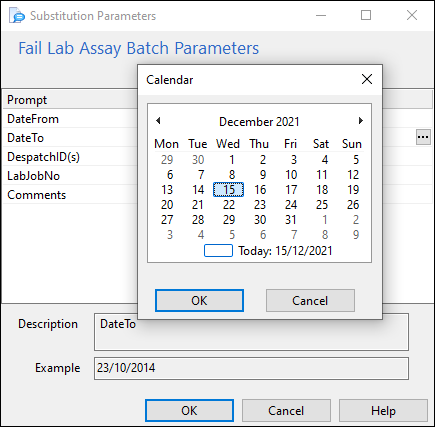
Task: Go to previous month in calendar
Action: tap(158, 121)
